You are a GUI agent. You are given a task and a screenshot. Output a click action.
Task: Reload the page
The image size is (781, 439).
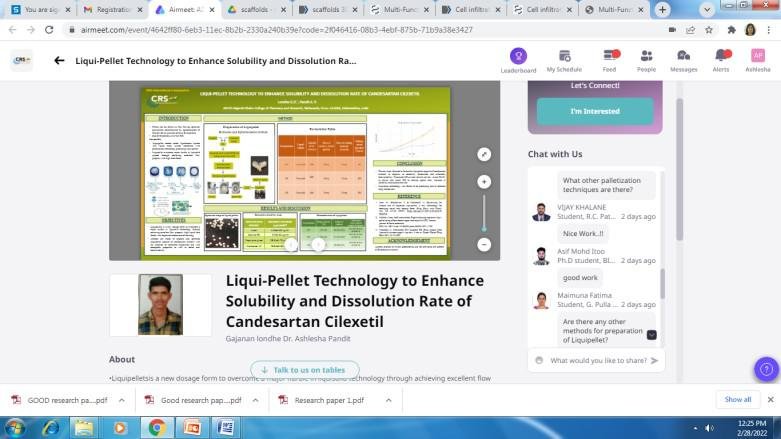49,30
